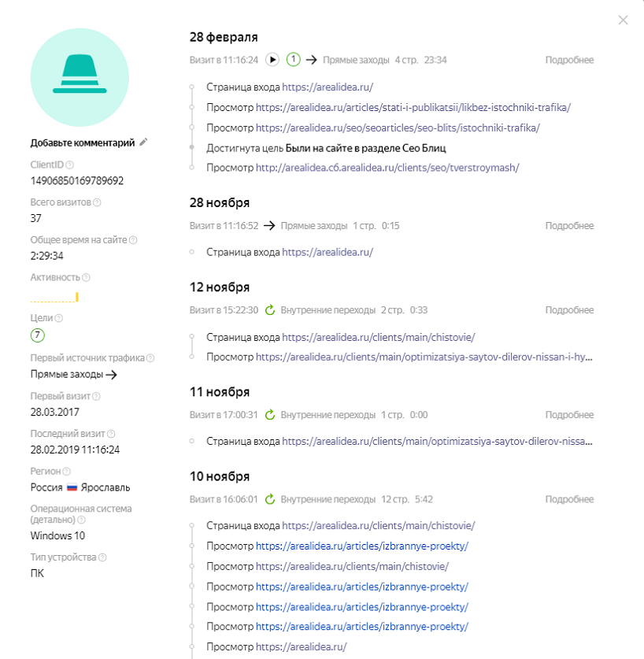Click the help icon next to Активность
Screen dimensions: 644x659
(x=86, y=277)
